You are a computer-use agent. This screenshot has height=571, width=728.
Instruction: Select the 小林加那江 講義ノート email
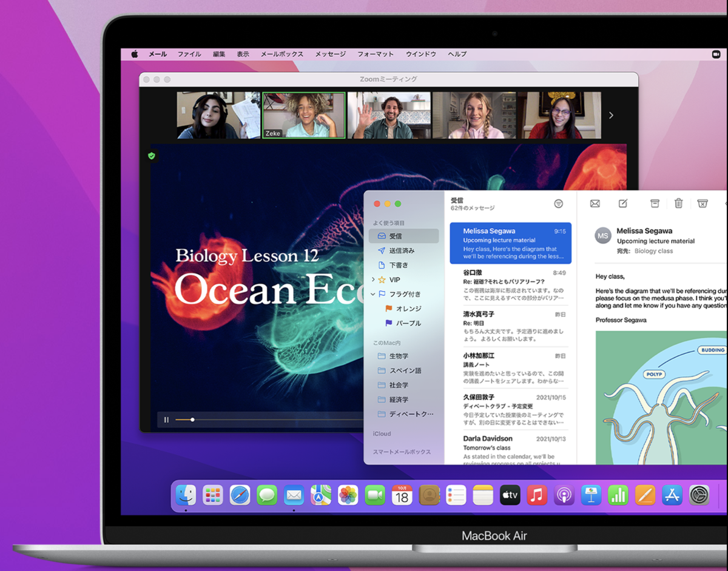510,368
